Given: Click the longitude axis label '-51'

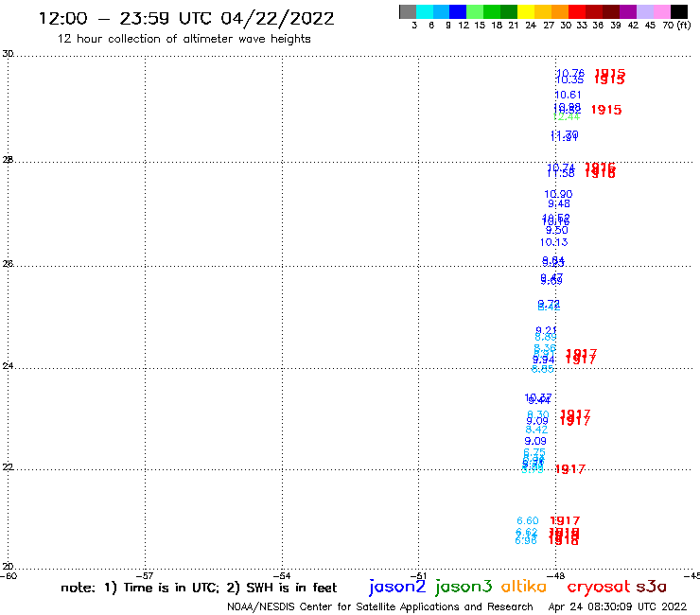Looking at the screenshot, I should tap(418, 576).
